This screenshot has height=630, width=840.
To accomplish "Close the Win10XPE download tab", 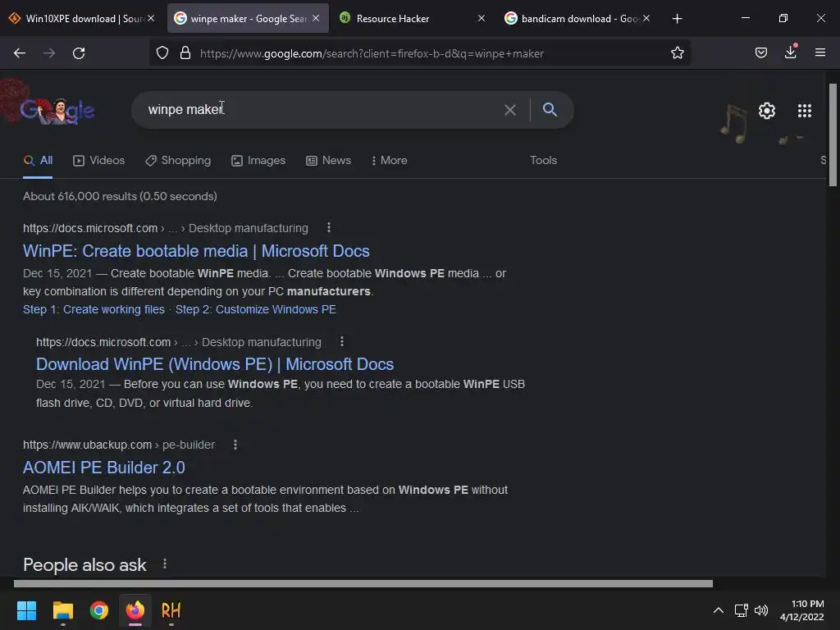I will (151, 18).
